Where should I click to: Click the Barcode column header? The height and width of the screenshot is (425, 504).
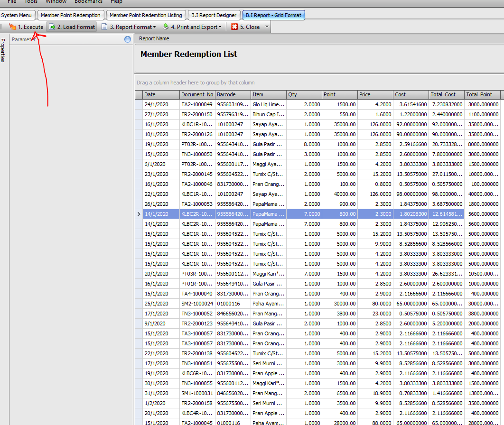[x=233, y=94]
